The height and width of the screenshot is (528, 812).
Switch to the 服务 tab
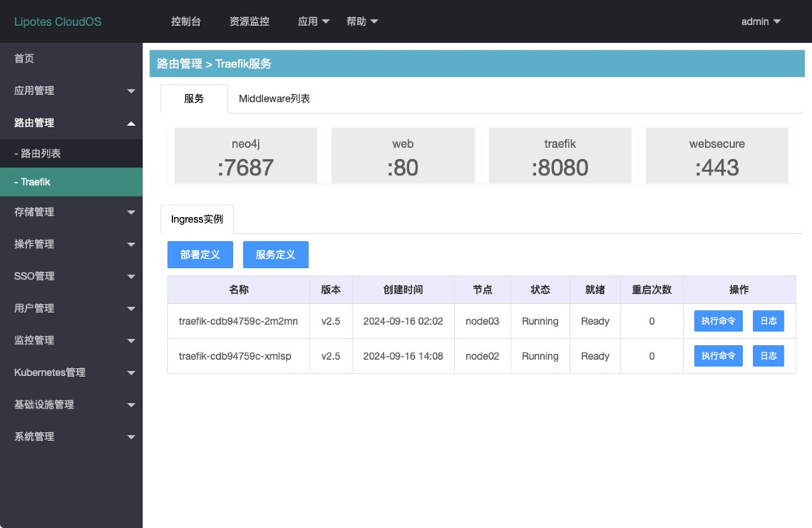pos(194,98)
